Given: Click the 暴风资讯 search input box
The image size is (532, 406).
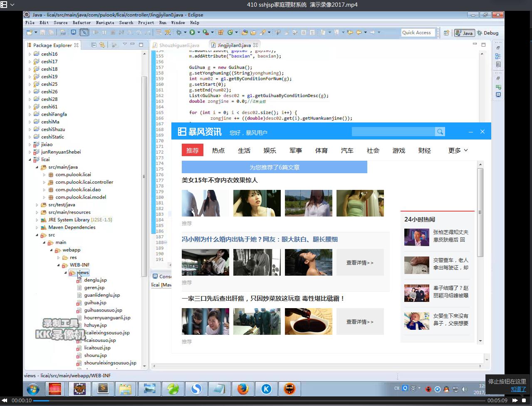Looking at the screenshot, I should coord(393,132).
